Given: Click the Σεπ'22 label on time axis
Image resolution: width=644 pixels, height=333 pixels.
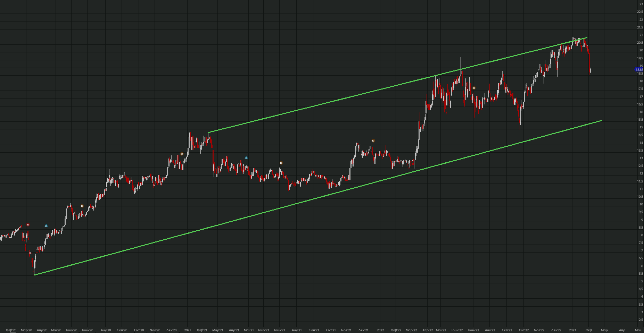Looking at the screenshot, I should 507,330.
